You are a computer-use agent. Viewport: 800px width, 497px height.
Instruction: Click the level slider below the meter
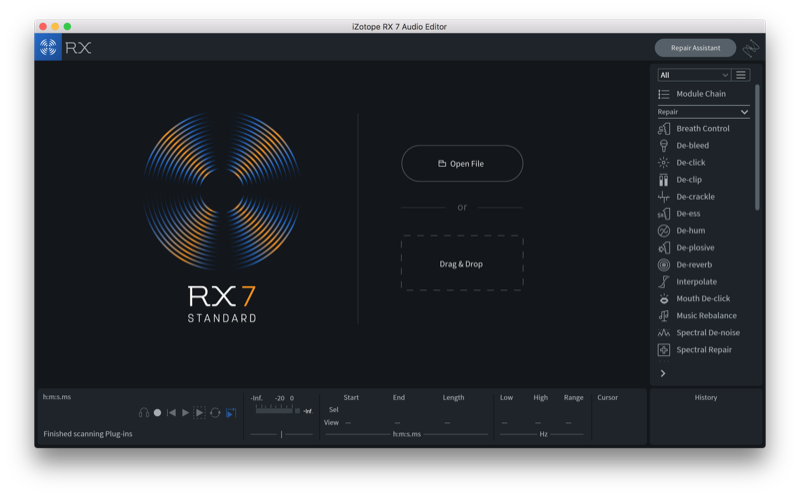point(282,434)
